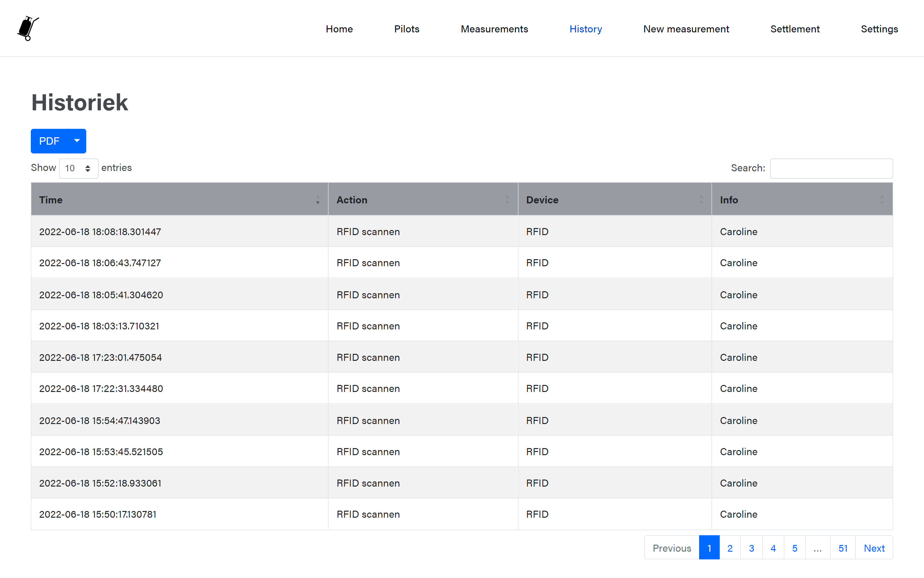Open New measurement page
Image resolution: width=924 pixels, height=578 pixels.
(686, 29)
